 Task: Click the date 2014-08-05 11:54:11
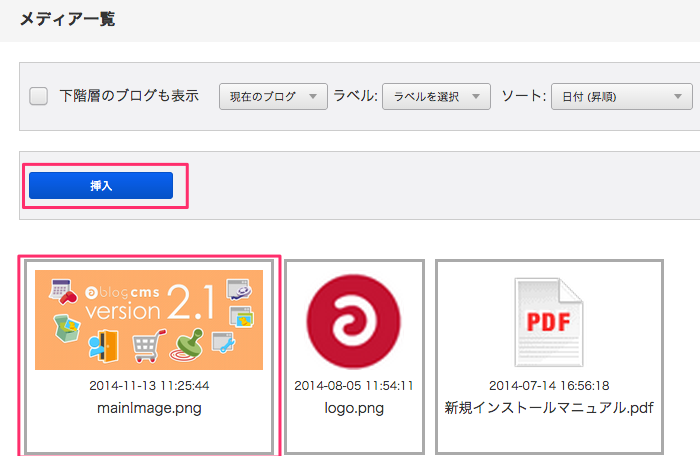coord(354,385)
